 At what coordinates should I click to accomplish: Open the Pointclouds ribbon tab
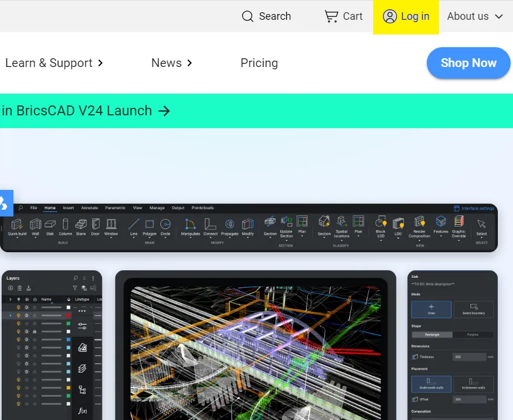point(202,208)
